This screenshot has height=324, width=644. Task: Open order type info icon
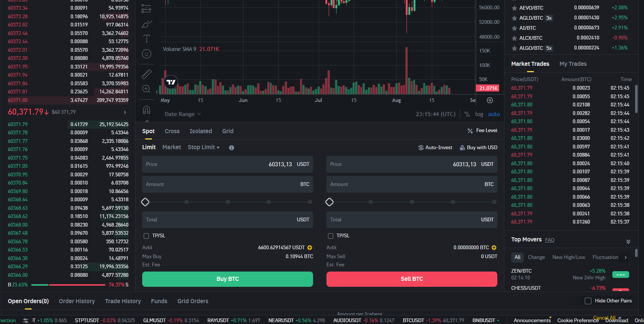(x=232, y=148)
